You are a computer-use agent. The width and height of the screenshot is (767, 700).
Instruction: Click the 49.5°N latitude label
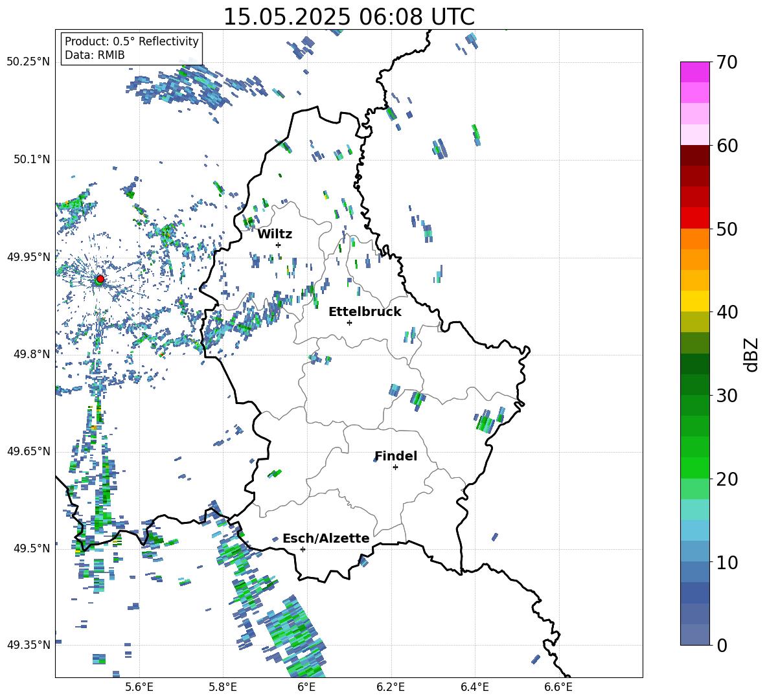coord(32,548)
